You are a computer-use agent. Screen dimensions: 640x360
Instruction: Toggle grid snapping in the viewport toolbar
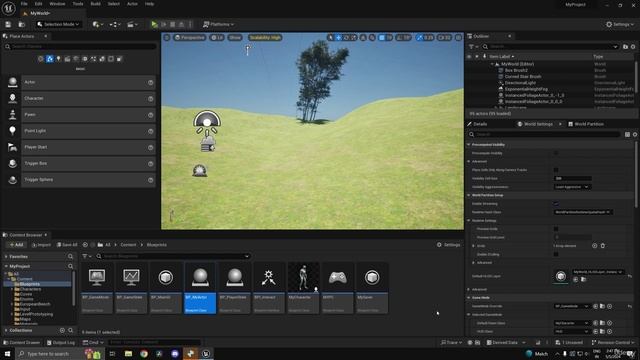(x=382, y=38)
